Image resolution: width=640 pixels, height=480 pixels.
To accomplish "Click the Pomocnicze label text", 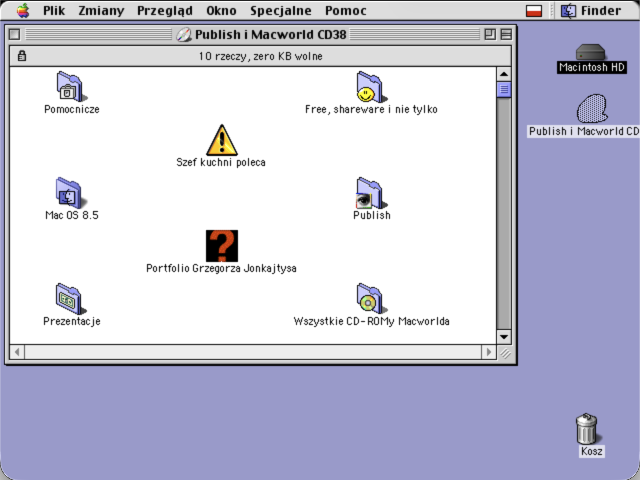I will [72, 109].
